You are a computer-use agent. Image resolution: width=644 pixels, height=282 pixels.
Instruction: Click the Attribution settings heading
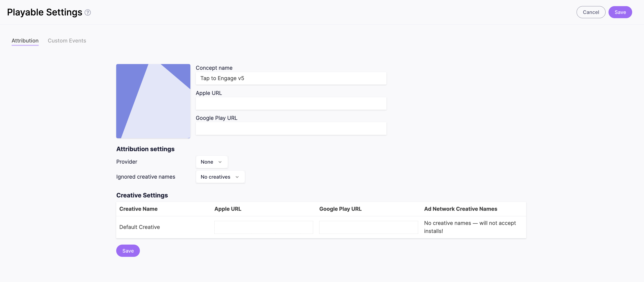click(x=145, y=149)
